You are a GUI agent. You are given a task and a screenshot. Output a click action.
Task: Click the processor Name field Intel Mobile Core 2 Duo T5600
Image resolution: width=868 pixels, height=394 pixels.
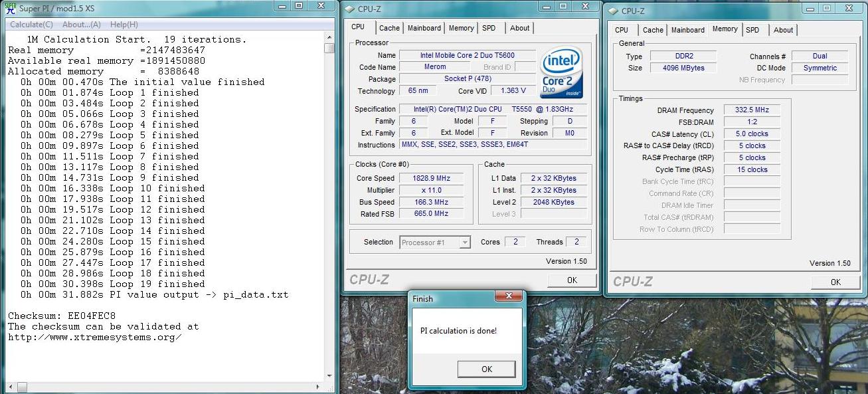click(x=468, y=55)
